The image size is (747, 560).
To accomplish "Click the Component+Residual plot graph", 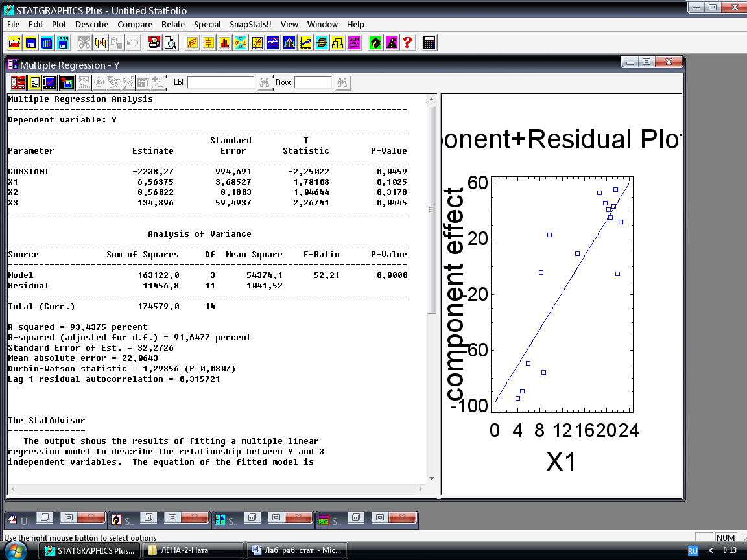I will [562, 294].
